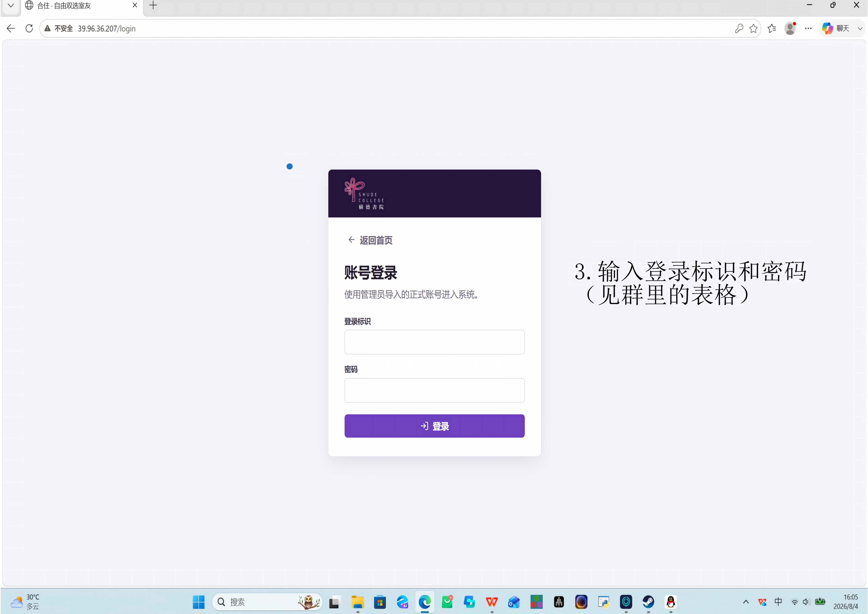Click the 不安全 security warning indicator
The image size is (868, 614).
[59, 28]
